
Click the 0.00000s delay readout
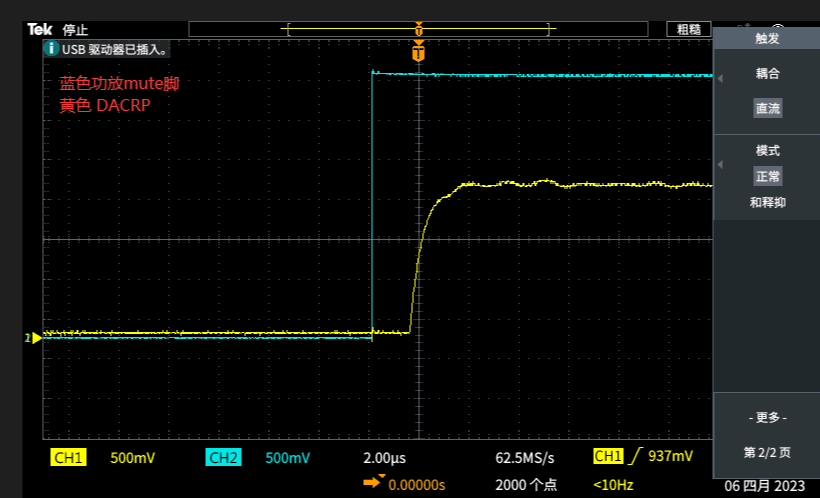pyautogui.click(x=417, y=485)
